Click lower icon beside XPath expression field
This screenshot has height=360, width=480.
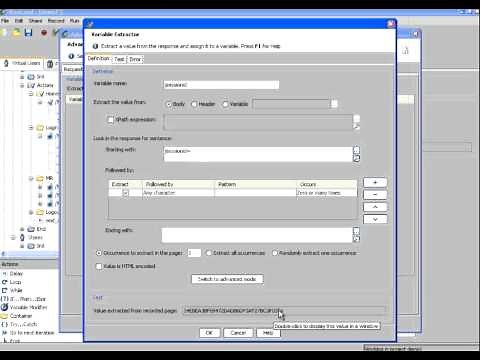356,127
